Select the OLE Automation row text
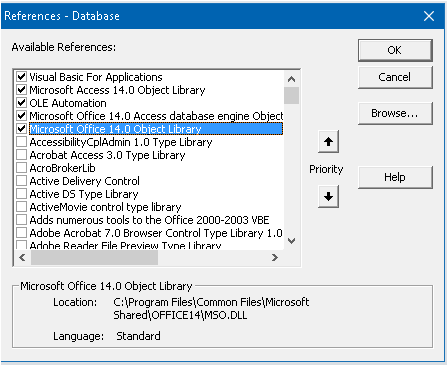The height and width of the screenshot is (366, 448). 68,103
